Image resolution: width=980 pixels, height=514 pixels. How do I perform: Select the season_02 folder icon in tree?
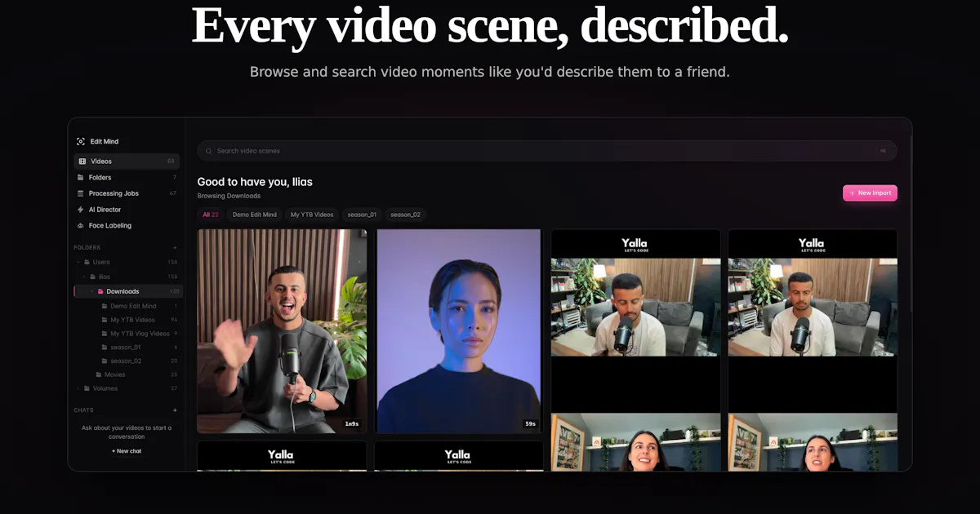point(105,361)
